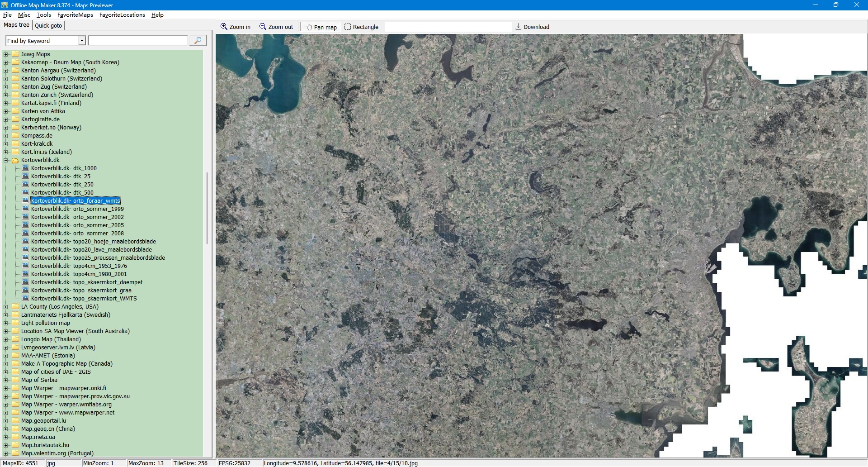Collapse the Kortoverblik.dk tree node

pyautogui.click(x=6, y=160)
